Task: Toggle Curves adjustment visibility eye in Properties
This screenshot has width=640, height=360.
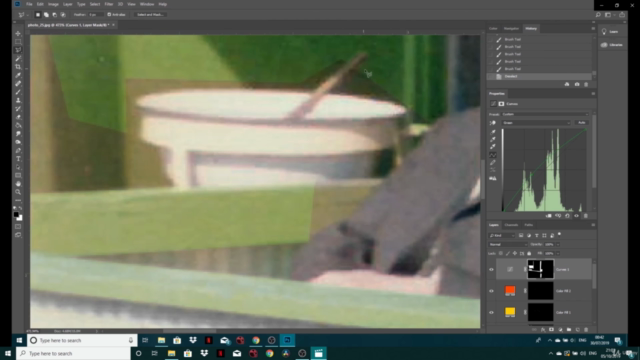Action: (x=576, y=216)
